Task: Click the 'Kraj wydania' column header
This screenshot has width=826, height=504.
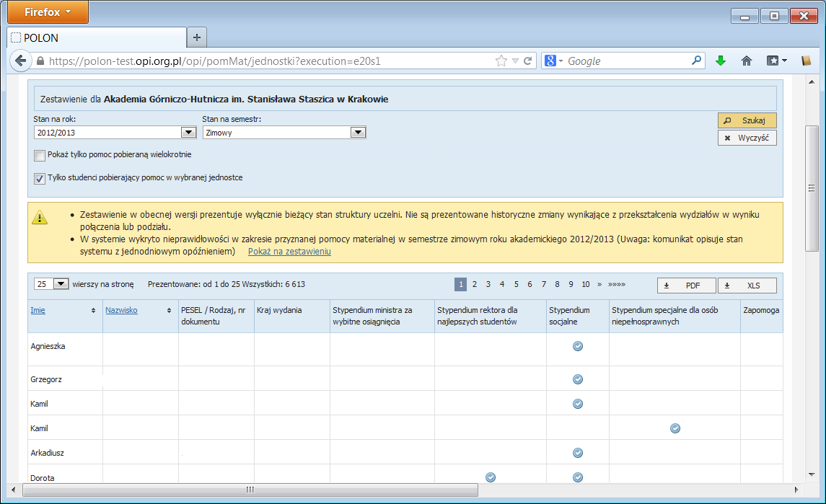Action: click(292, 316)
